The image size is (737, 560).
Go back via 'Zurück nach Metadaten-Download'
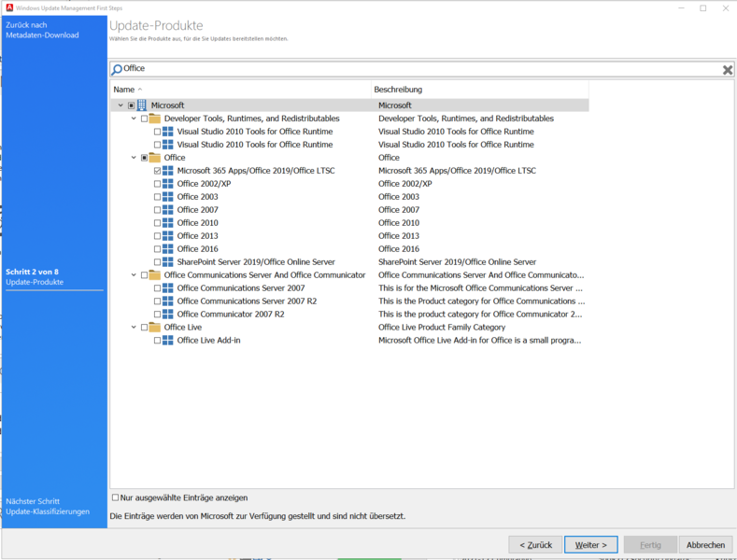[42, 30]
